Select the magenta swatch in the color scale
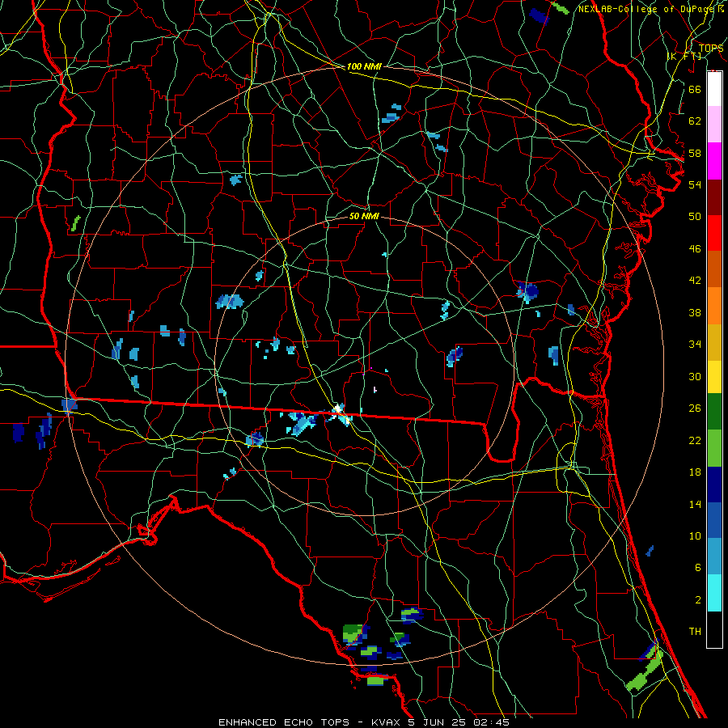Screen dimensions: 728x728 [714, 161]
